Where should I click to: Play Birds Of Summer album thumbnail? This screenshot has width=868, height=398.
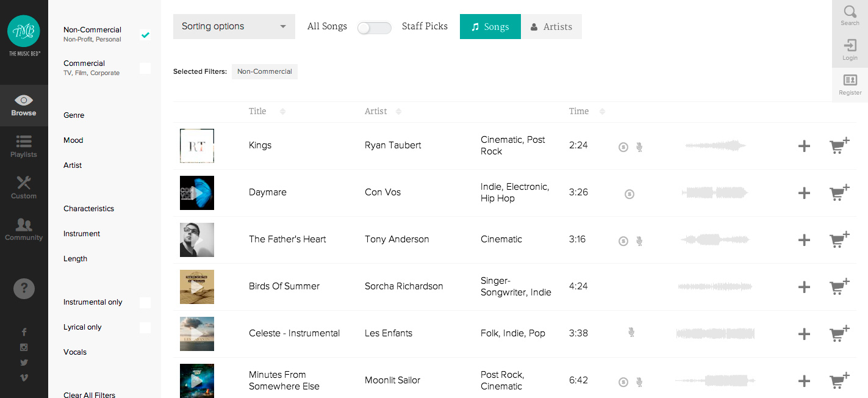(x=197, y=287)
